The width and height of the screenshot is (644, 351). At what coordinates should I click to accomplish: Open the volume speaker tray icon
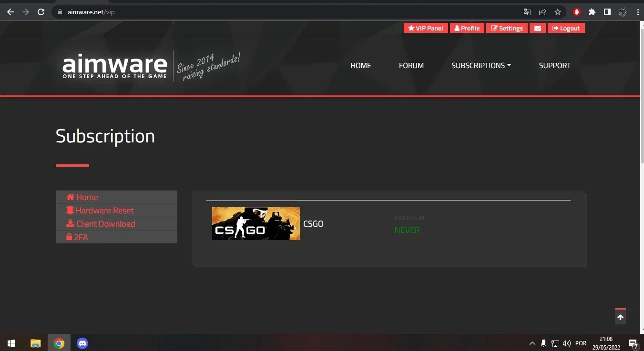(x=567, y=343)
